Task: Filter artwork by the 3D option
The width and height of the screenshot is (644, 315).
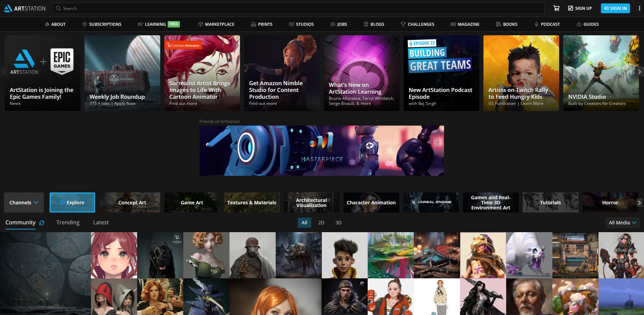Action: pos(338,223)
